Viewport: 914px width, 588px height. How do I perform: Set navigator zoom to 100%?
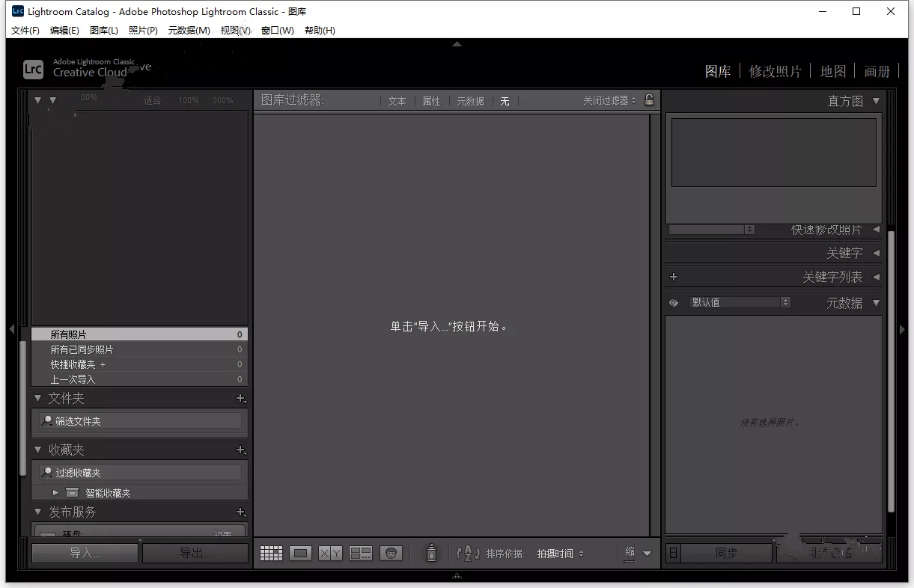[x=189, y=100]
